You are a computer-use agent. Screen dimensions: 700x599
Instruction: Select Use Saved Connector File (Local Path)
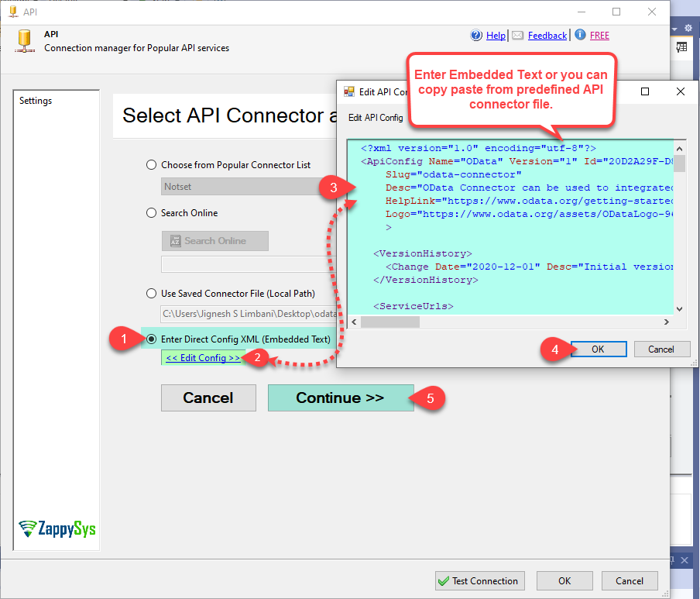151,293
